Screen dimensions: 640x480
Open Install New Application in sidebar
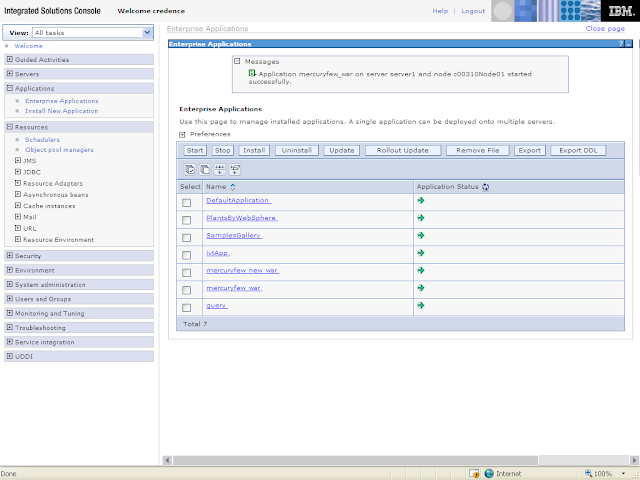pos(62,111)
